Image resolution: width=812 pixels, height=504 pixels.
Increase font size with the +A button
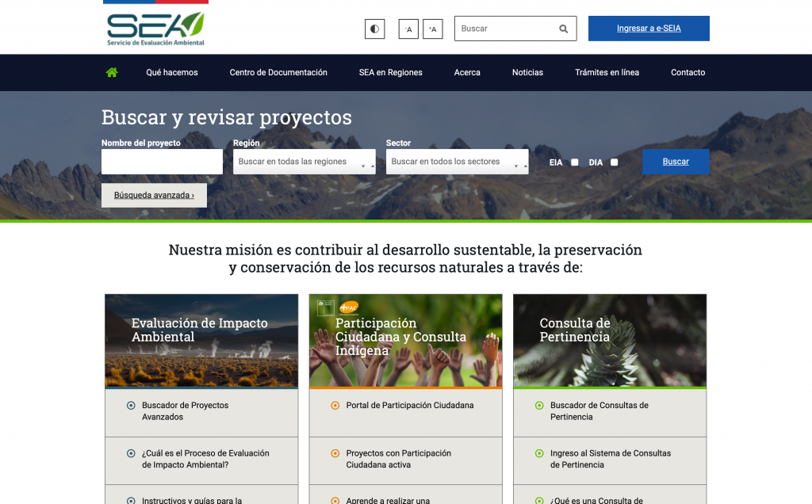(433, 29)
